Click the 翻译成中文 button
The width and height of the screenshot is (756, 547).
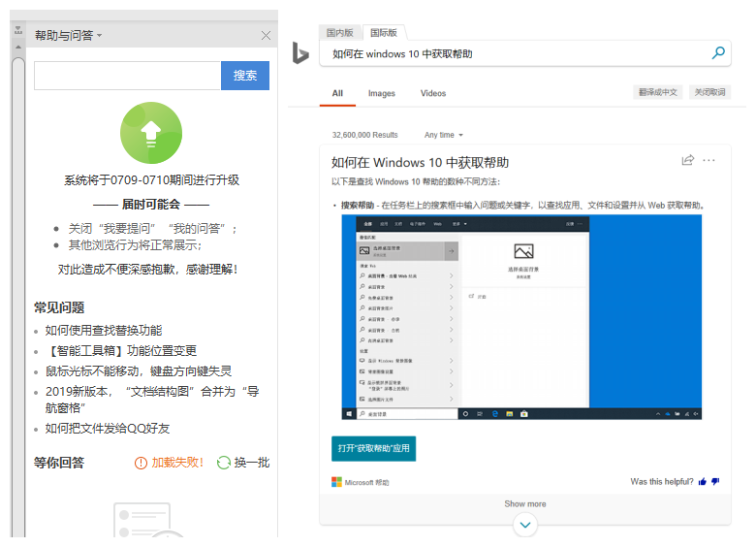click(x=658, y=92)
